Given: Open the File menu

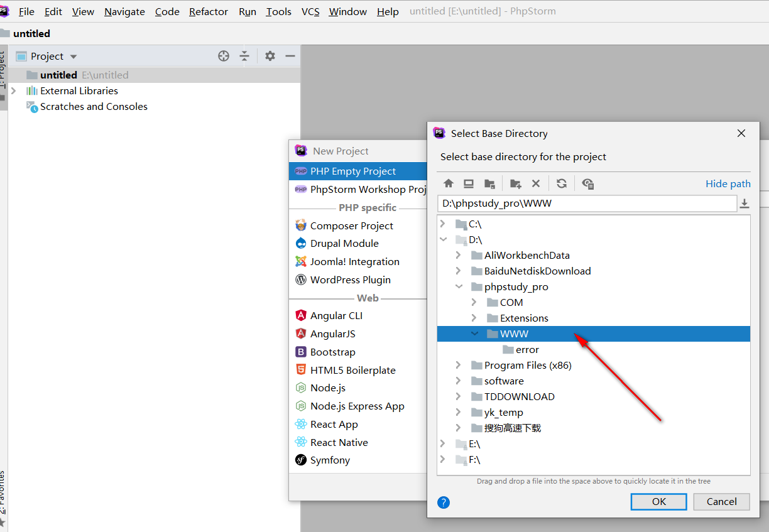Looking at the screenshot, I should [x=26, y=11].
